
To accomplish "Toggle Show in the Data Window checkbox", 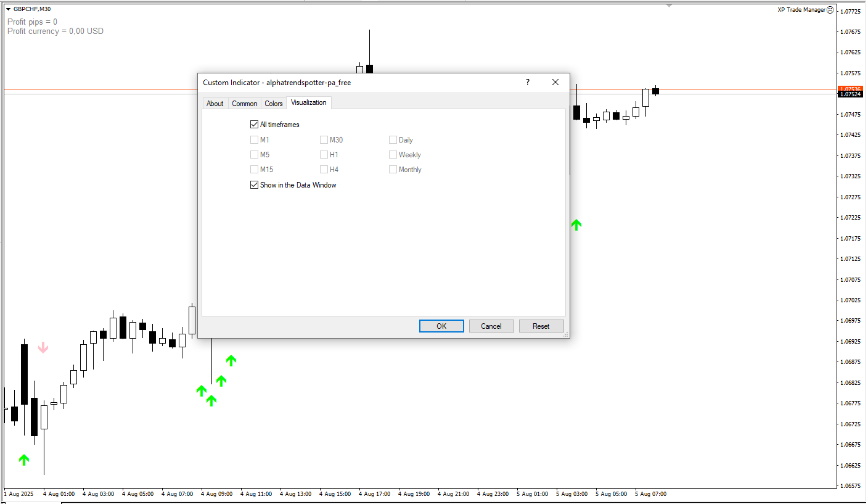I will click(x=255, y=185).
